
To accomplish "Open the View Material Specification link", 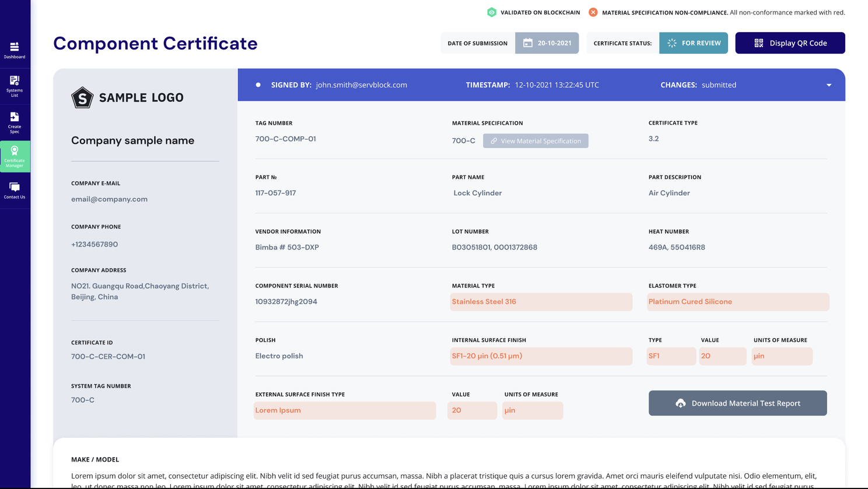I will [535, 141].
